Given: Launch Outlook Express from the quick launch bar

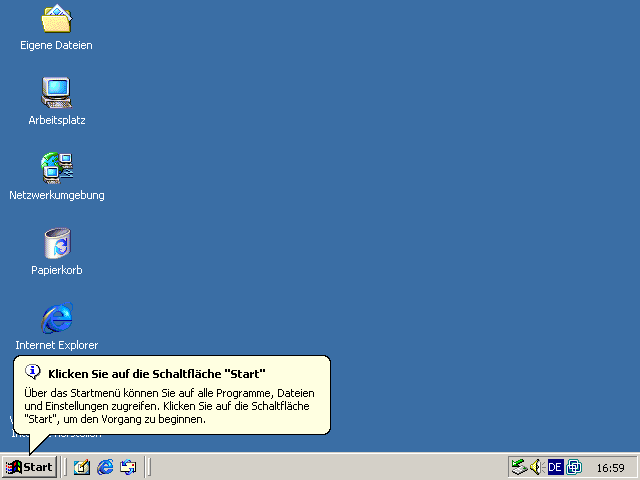Looking at the screenshot, I should pyautogui.click(x=128, y=467).
